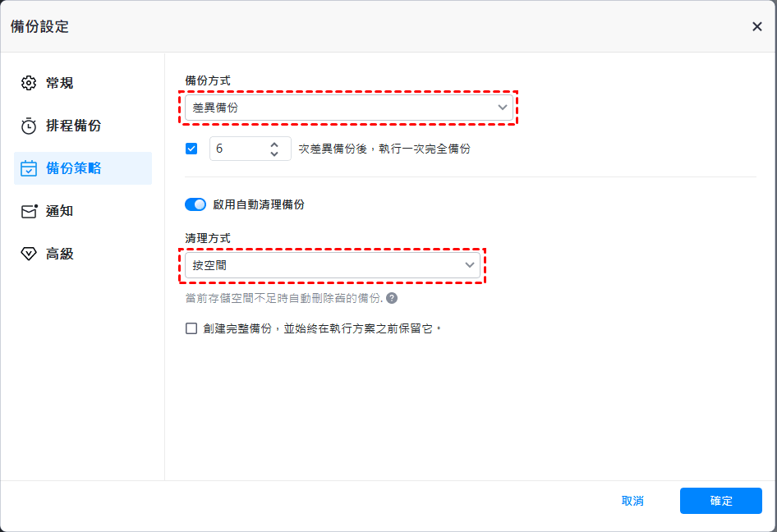Expand the 清理方式 dropdown
Viewport: 777px width, 532px height.
[333, 265]
